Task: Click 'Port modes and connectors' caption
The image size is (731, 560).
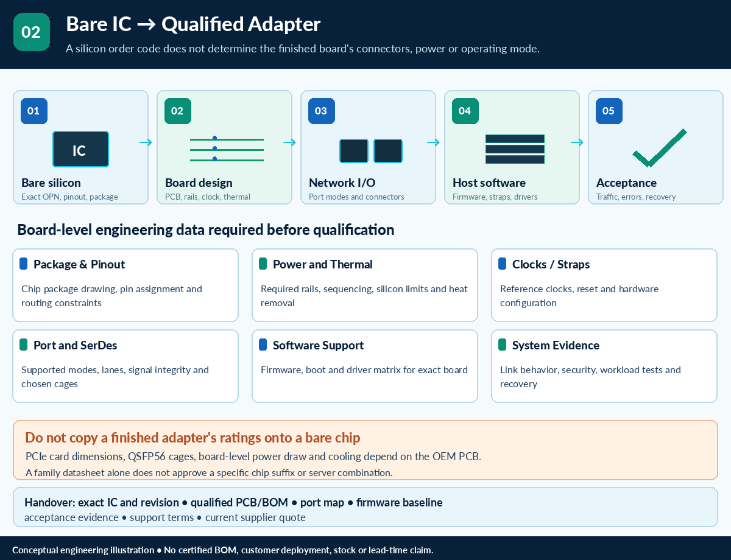Action: (356, 197)
